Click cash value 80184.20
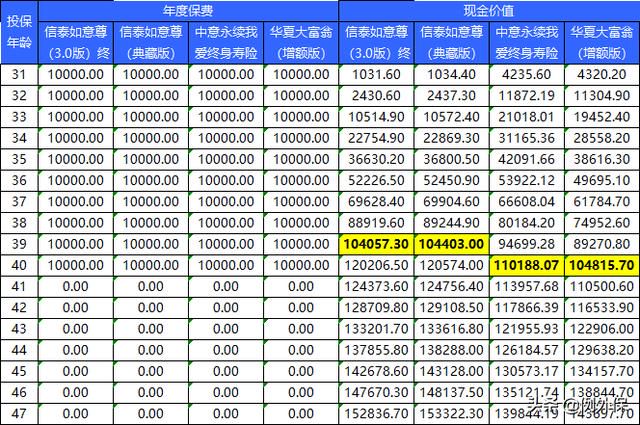The width and height of the screenshot is (640, 425). point(527,223)
